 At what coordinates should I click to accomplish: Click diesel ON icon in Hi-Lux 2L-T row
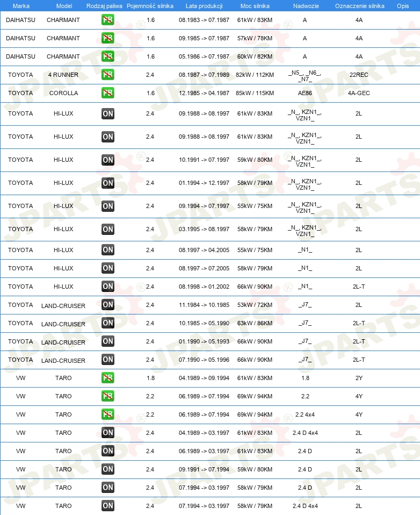point(107,287)
